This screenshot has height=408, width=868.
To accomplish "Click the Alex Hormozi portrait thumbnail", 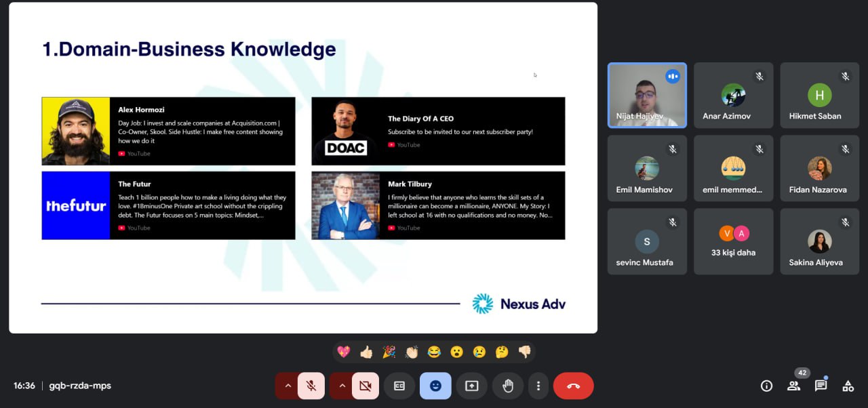I will tap(76, 131).
